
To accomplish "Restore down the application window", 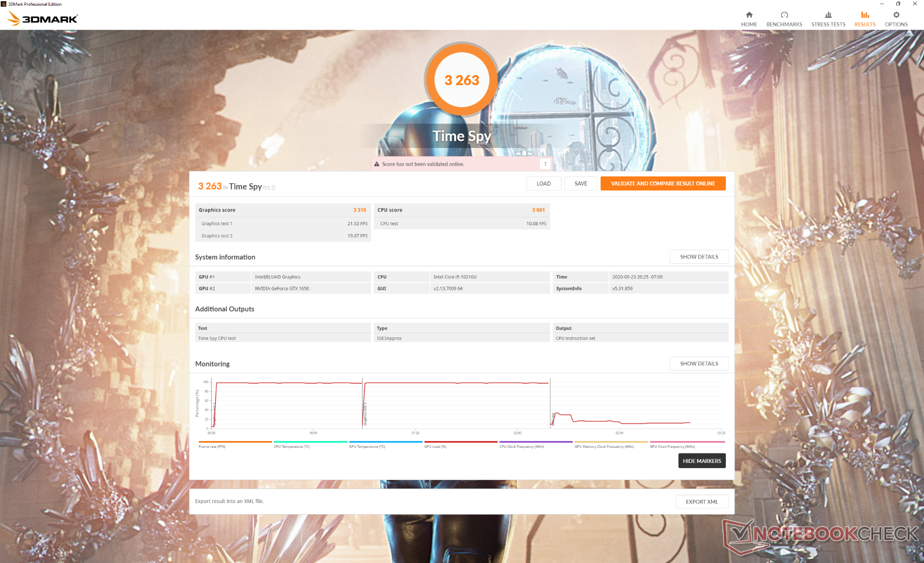I will (898, 4).
